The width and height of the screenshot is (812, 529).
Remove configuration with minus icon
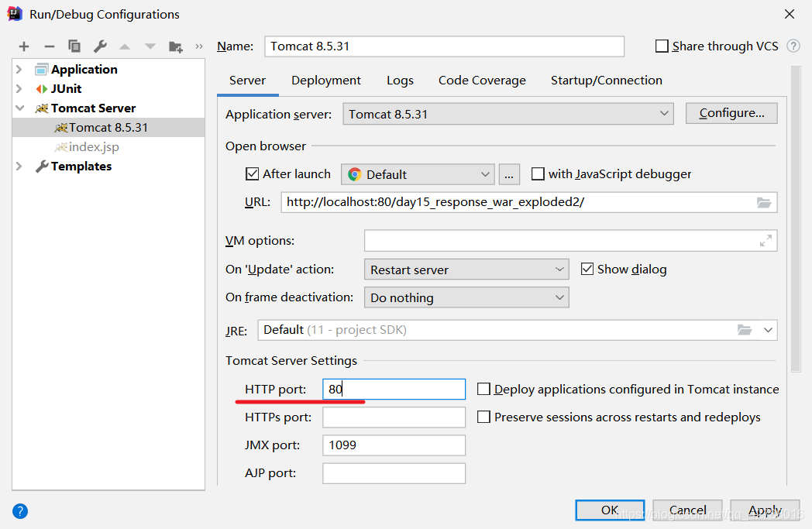[49, 46]
